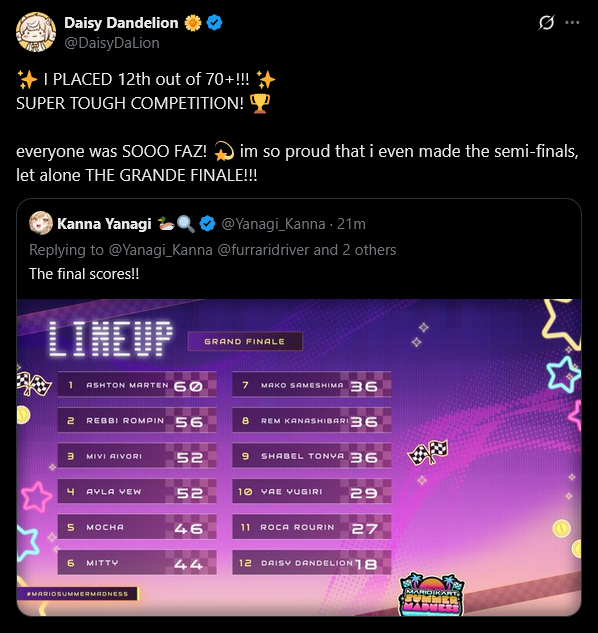The height and width of the screenshot is (633, 598).
Task: Open Daisy Dandelion display name link
Action: (x=121, y=23)
